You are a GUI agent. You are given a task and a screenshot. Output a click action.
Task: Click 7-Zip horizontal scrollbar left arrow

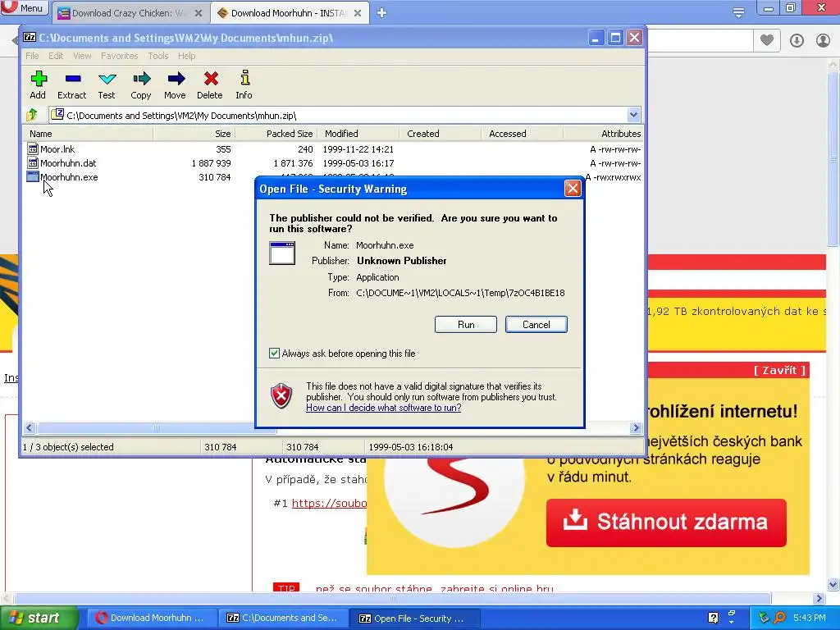[30, 427]
